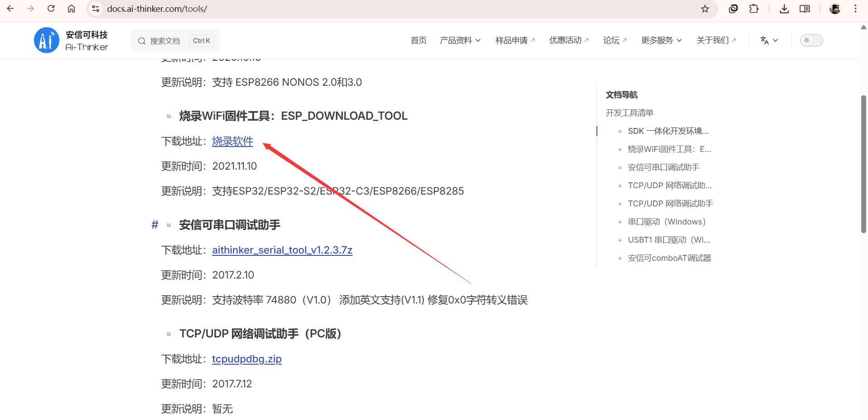Image resolution: width=868 pixels, height=420 pixels.
Task: Click heading TCP/UDP 网络调试助手 (PC版)
Action: [x=260, y=334]
